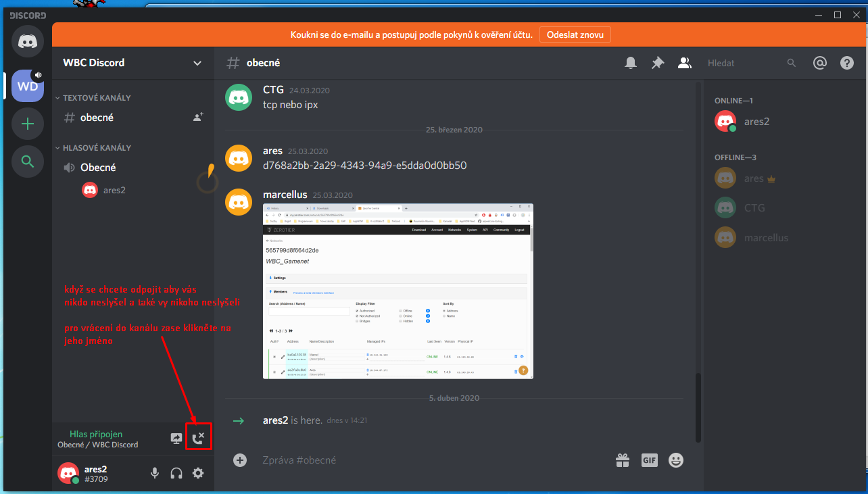The width and height of the screenshot is (868, 494).
Task: Click the 'dnes v 14:21' timestamp
Action: point(347,420)
